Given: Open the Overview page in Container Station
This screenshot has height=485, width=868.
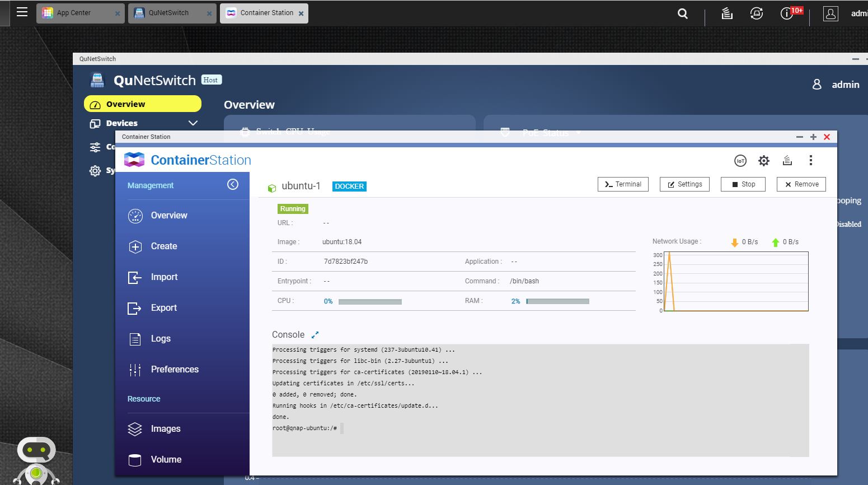Looking at the screenshot, I should pos(168,216).
